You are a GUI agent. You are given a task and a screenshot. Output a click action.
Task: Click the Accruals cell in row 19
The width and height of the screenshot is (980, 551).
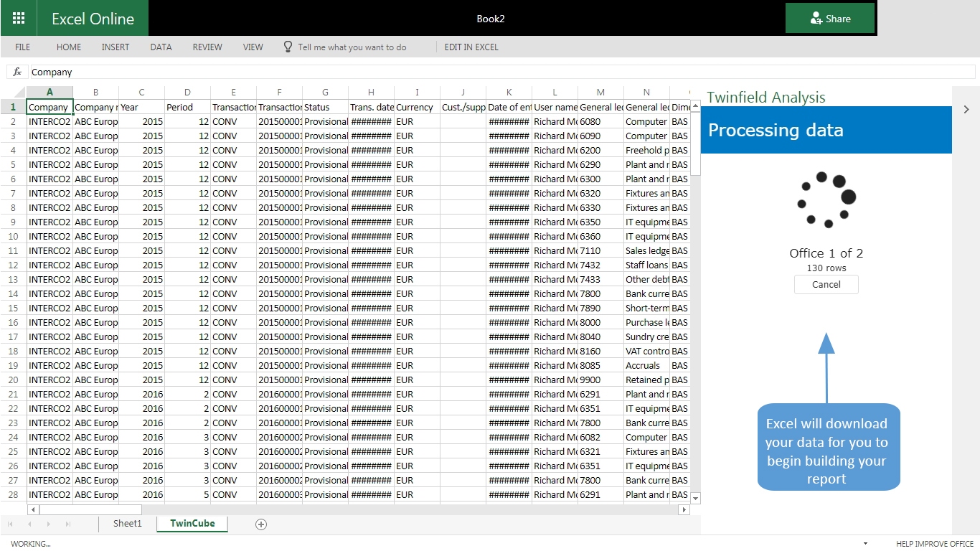[646, 365]
